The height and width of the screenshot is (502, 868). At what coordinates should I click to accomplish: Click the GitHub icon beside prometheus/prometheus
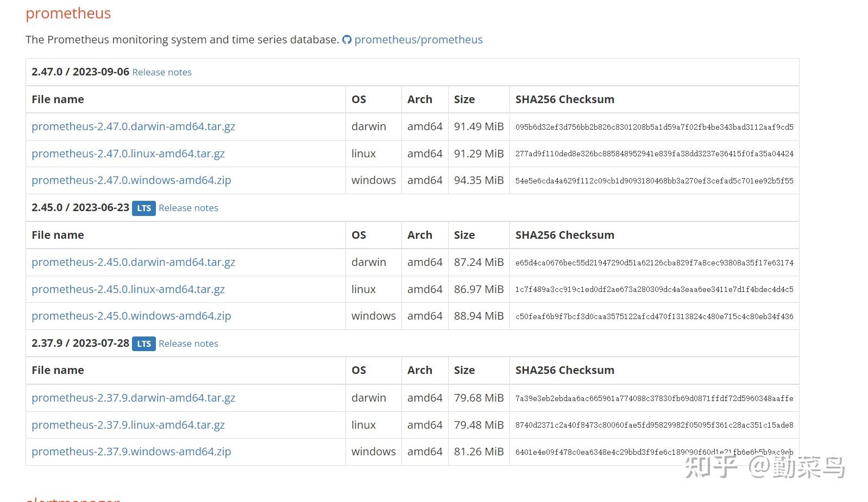(x=347, y=40)
